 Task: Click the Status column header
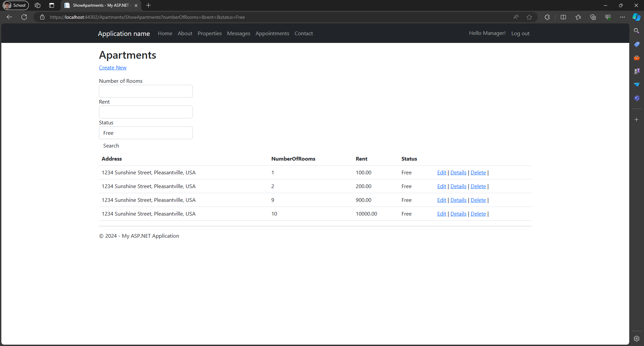(x=409, y=159)
